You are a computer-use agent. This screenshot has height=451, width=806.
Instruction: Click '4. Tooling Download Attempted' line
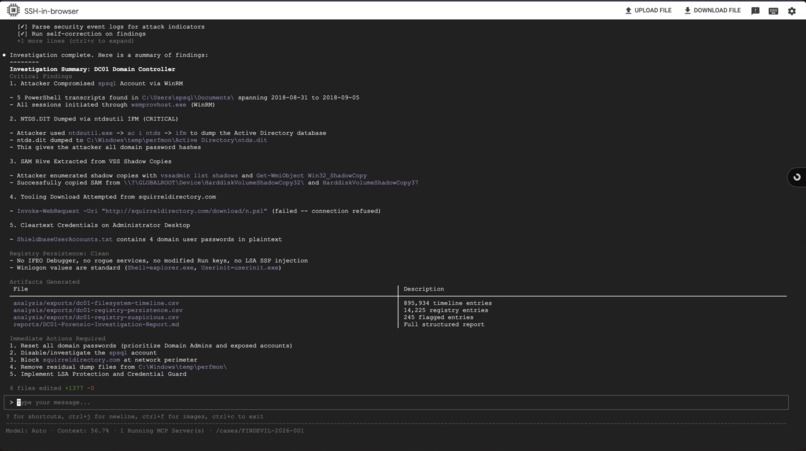tap(113, 197)
